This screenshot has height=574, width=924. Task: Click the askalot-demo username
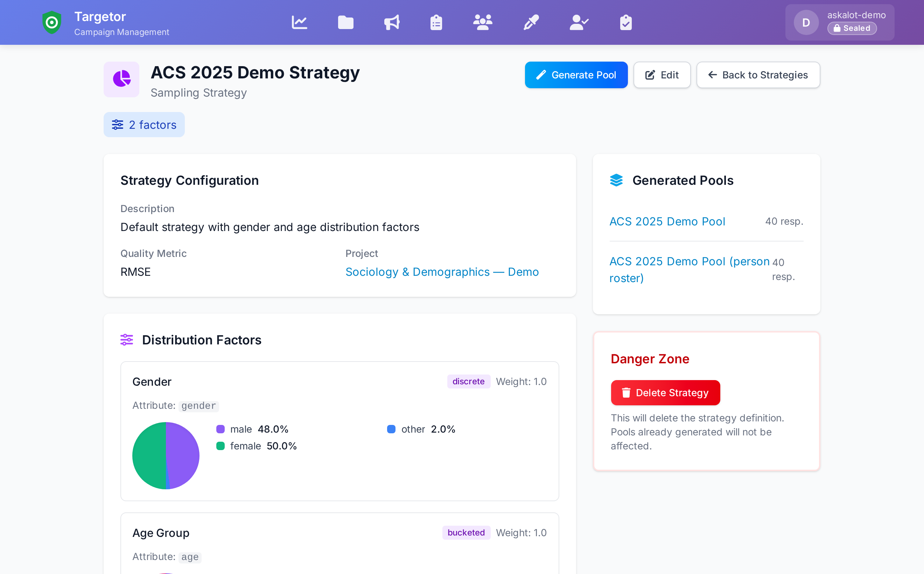tap(856, 15)
